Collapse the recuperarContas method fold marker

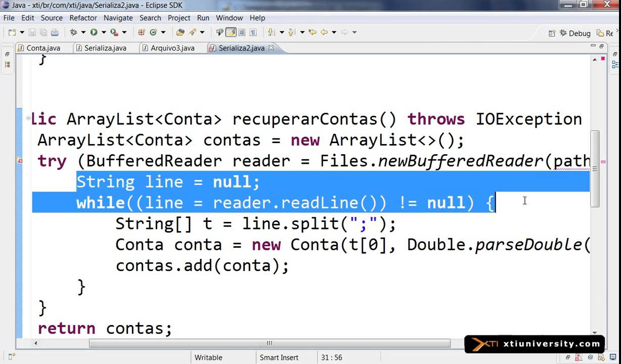29,118
